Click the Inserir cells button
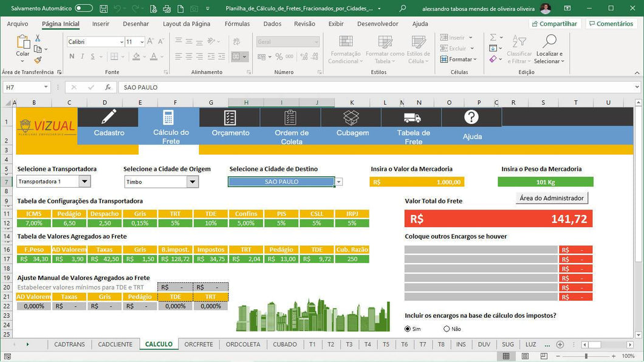 point(456,37)
